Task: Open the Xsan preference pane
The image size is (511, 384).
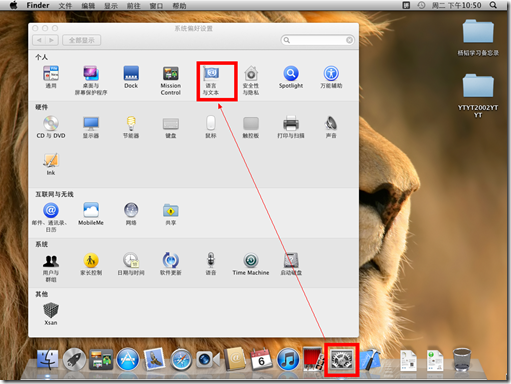Action: point(51,314)
